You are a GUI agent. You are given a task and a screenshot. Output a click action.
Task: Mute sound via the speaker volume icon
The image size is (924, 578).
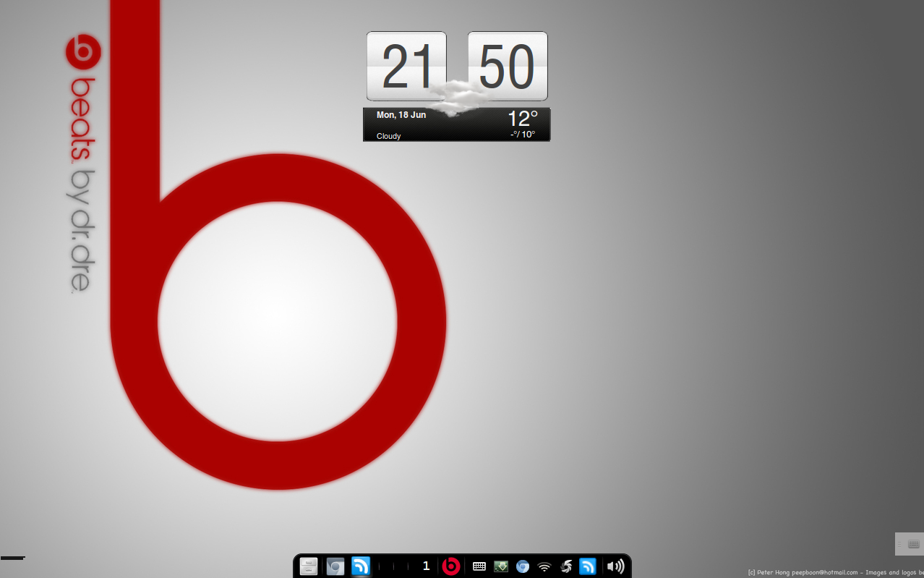tap(615, 566)
